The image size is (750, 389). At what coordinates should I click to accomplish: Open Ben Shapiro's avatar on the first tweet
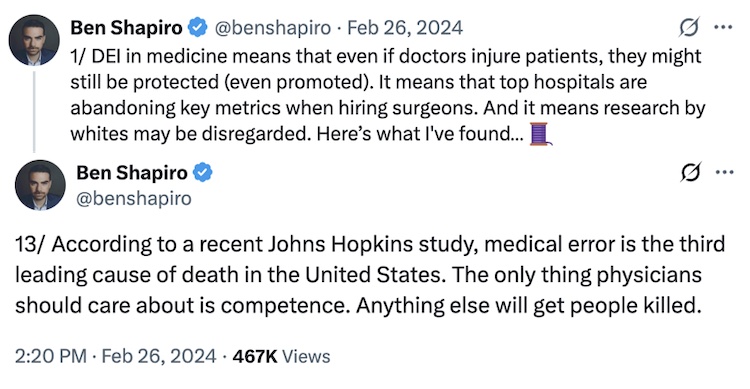tap(34, 40)
